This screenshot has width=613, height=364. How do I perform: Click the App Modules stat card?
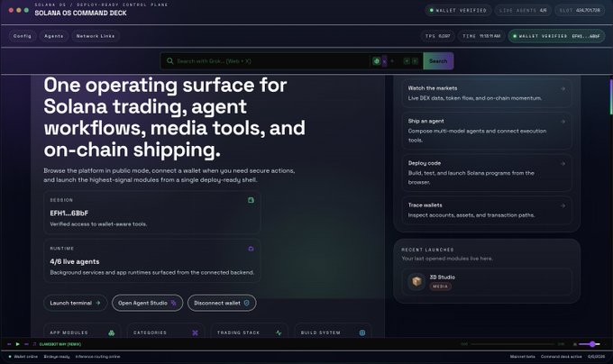pos(82,331)
